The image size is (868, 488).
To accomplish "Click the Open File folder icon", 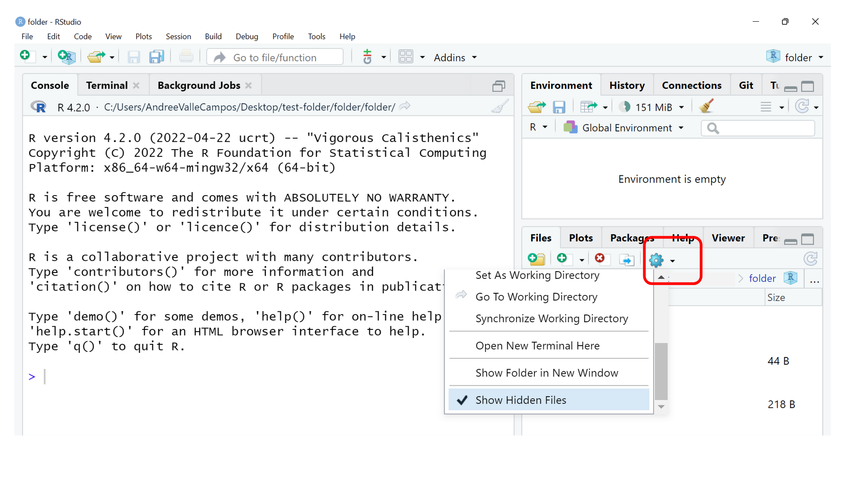I will [x=96, y=57].
